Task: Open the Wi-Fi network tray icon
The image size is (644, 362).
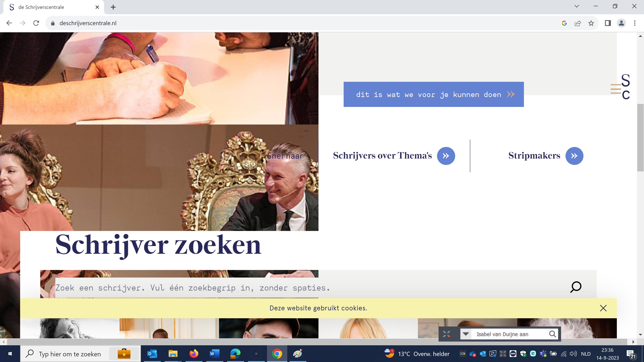Action: pos(563,354)
